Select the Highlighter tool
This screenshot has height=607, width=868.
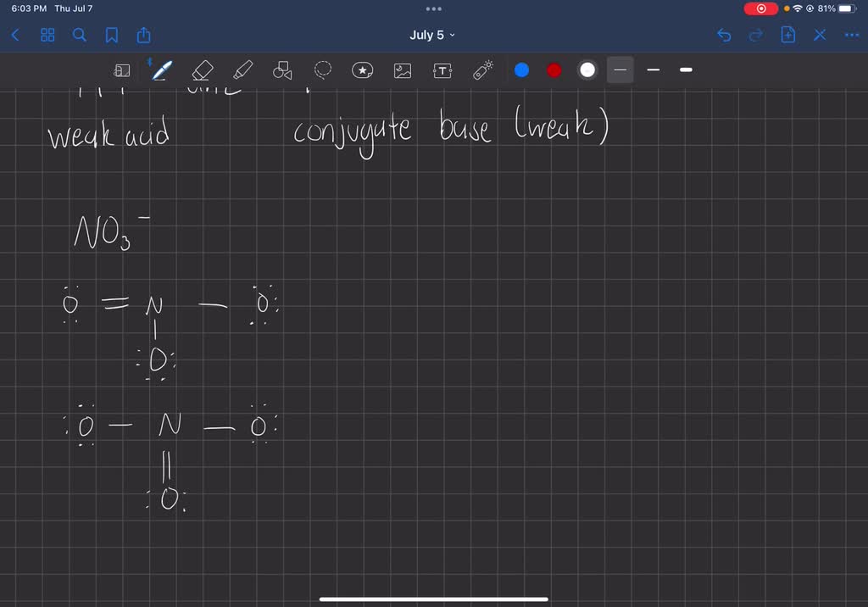click(x=242, y=70)
